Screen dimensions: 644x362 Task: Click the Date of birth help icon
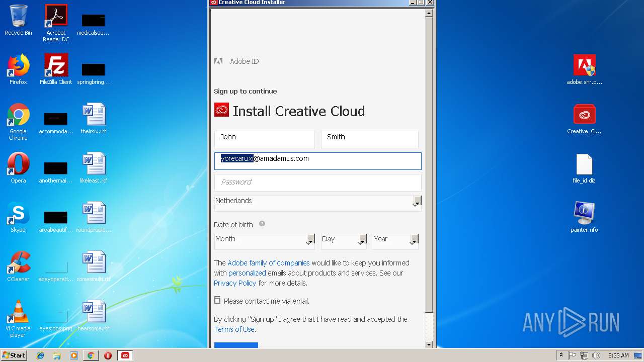262,224
